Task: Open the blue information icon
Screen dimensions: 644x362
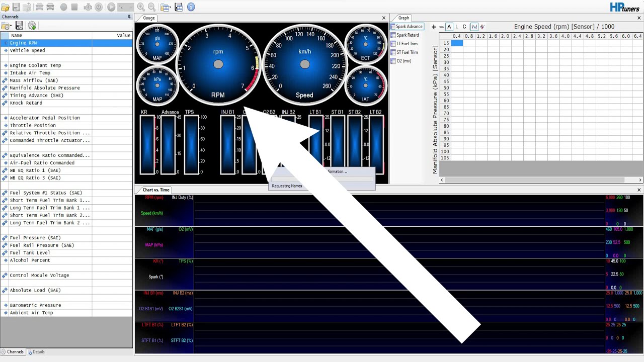Action: coord(191,7)
